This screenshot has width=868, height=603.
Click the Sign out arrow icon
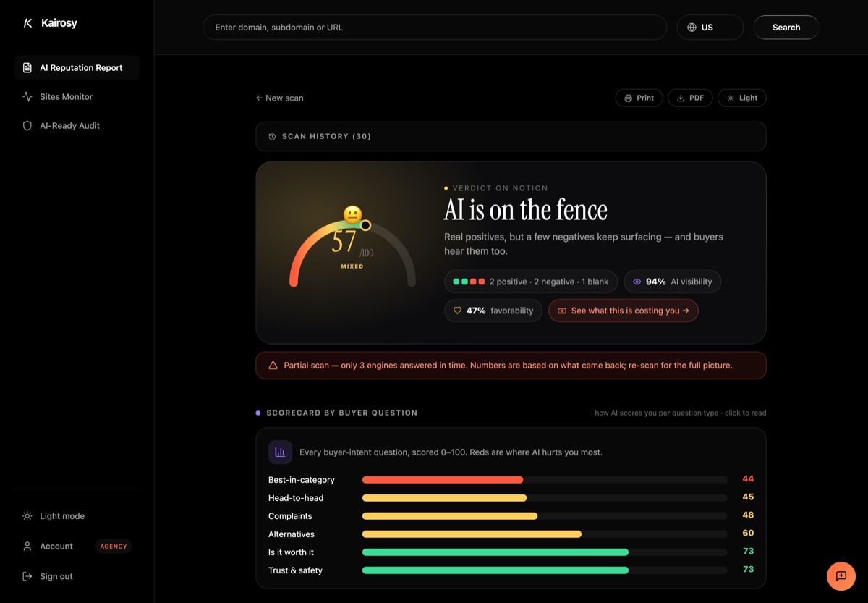27,576
